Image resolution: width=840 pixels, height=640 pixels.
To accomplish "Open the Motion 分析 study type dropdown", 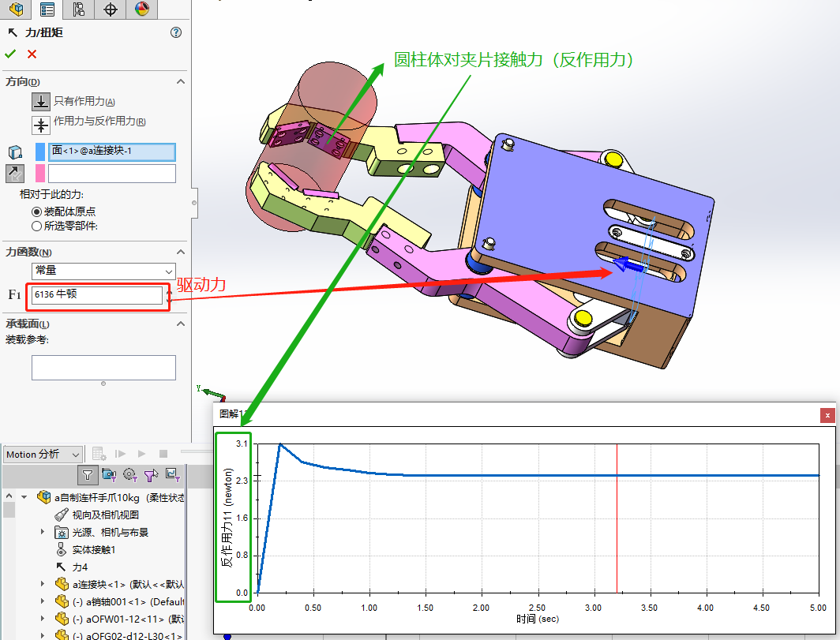I will (x=43, y=455).
